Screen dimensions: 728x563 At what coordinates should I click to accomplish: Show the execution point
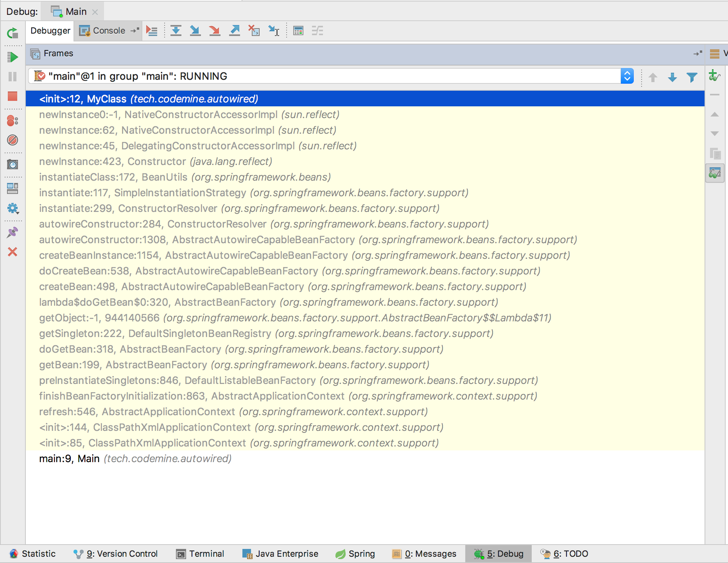tap(152, 31)
